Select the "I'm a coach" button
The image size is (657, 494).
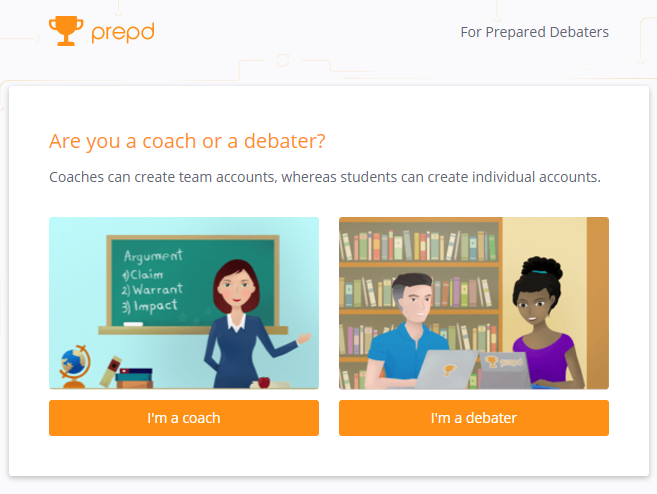pos(184,418)
